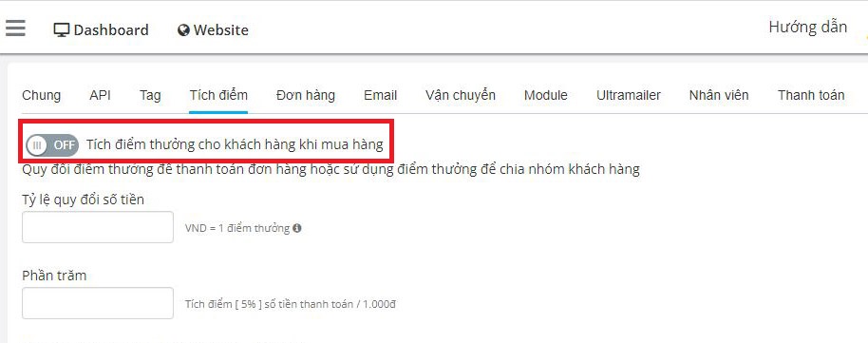Click the 'Quy đổi điểm thưởng' description text
Screen dimensions: 868x343
331,169
